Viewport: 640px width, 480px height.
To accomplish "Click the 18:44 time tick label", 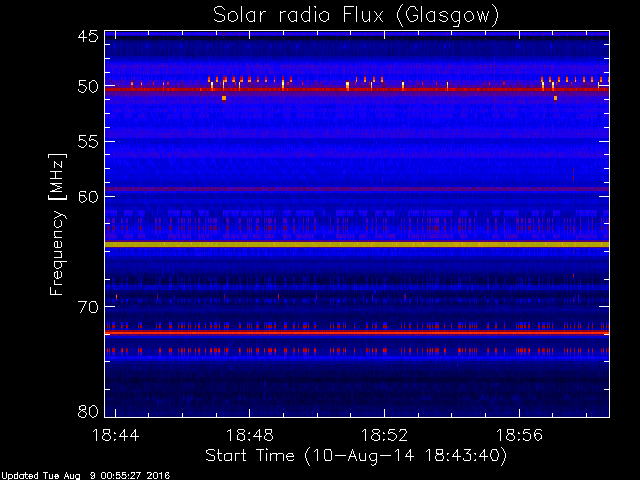I will click(x=116, y=435).
